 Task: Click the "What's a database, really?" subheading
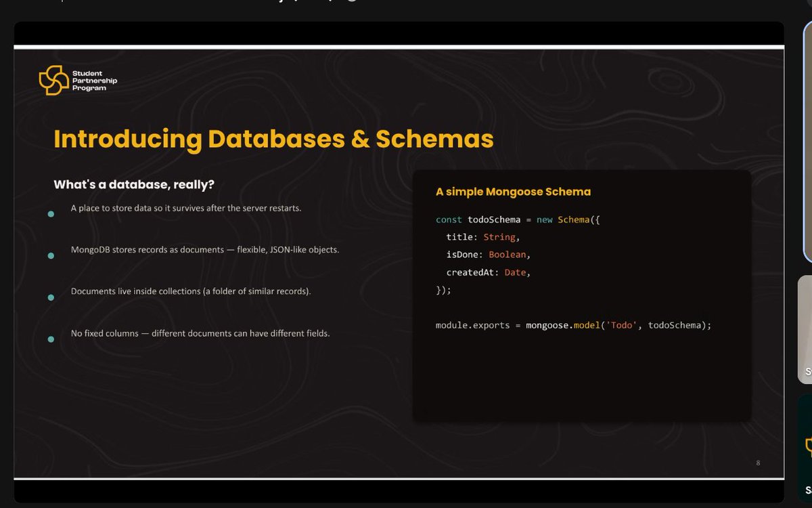pos(134,184)
